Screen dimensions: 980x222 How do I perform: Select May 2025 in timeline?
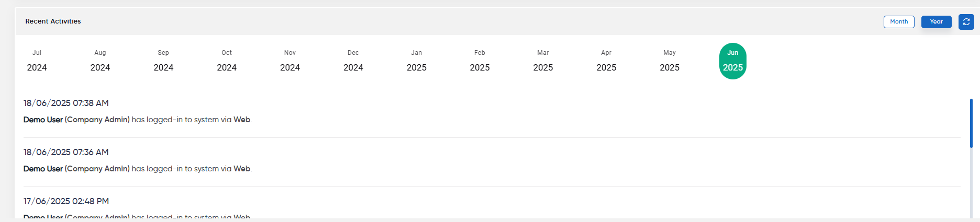[x=670, y=61]
